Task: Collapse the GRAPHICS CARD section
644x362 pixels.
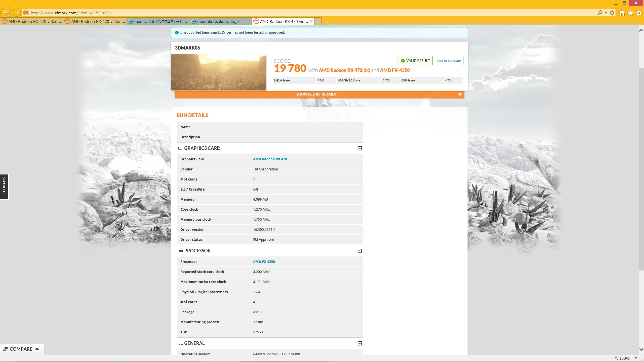Action: click(360, 148)
